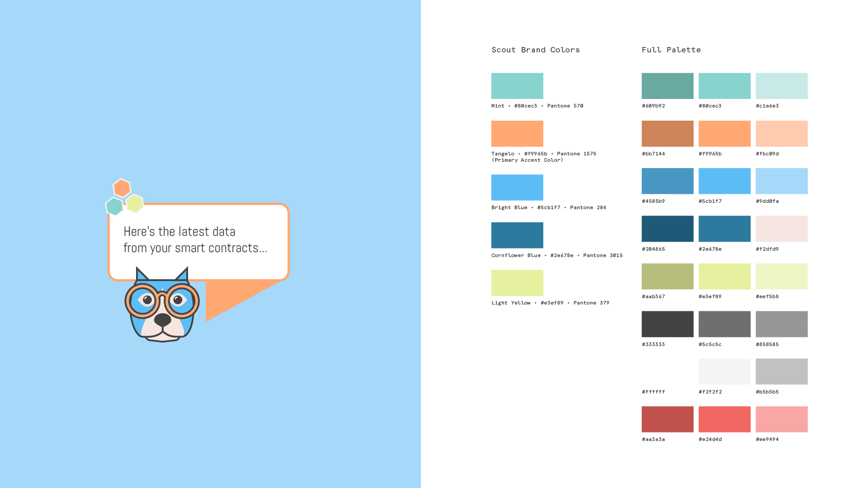The width and height of the screenshot is (868, 488).
Task: Choose the #bb7144 brown palette swatch
Action: pyautogui.click(x=667, y=134)
